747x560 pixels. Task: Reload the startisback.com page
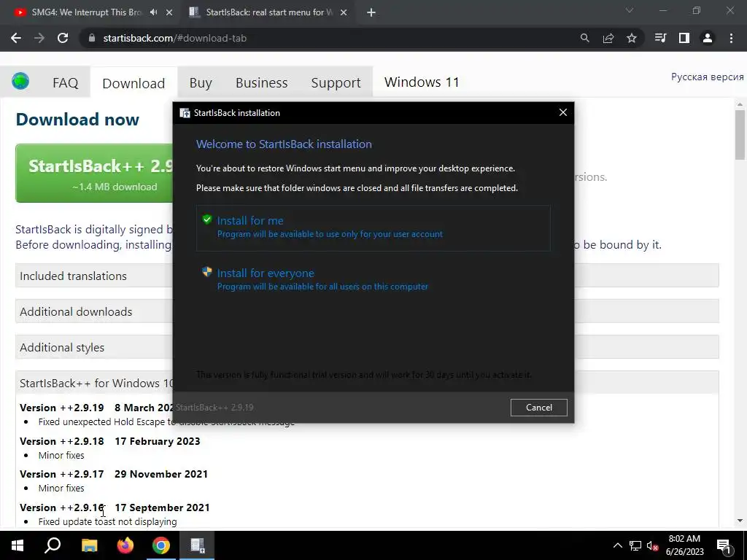pos(63,38)
